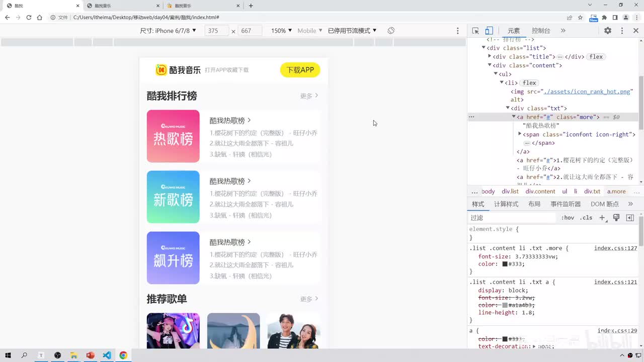
Task: Show more DevTools panels chevron
Action: [x=563, y=31]
